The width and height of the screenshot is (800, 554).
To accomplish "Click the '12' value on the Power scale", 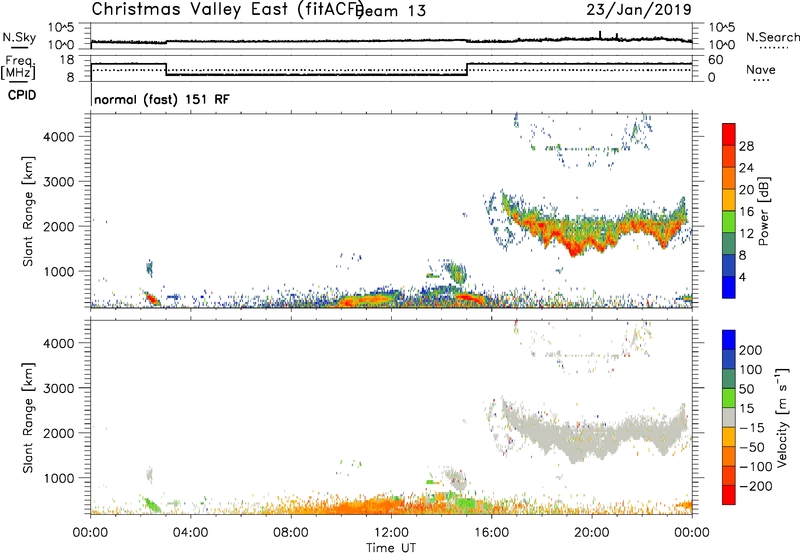I will point(746,234).
